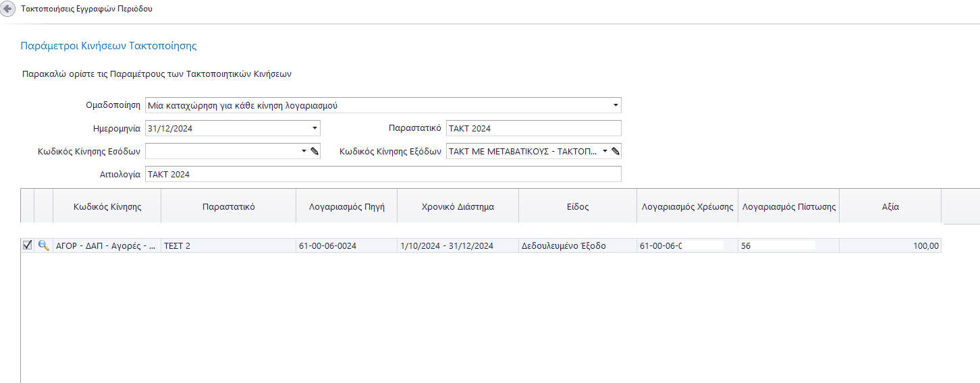Click the Λογαριασμός Χρέωσης column header
The height and width of the screenshot is (383, 980).
point(687,207)
